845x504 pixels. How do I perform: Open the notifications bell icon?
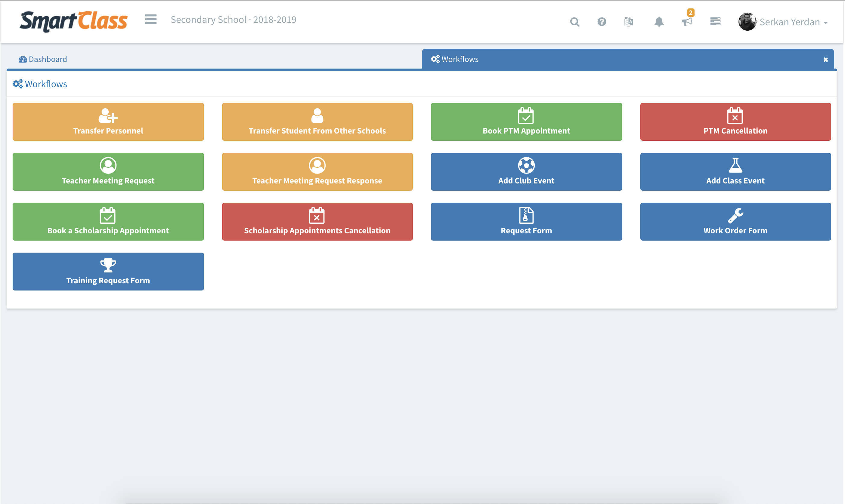click(659, 22)
